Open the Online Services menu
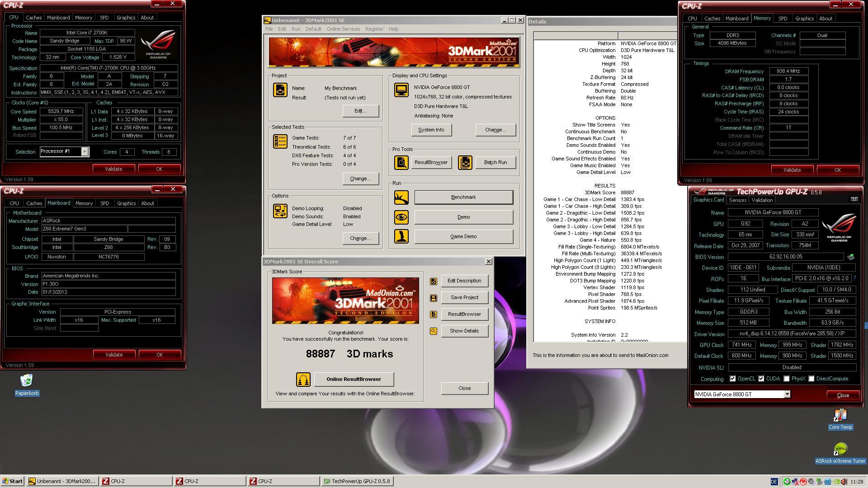 point(343,29)
